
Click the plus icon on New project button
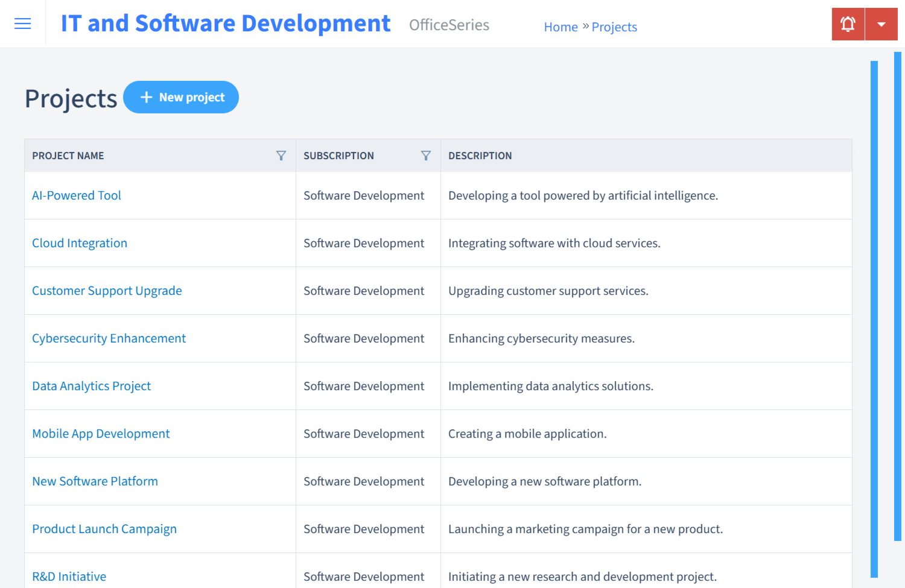coord(147,97)
